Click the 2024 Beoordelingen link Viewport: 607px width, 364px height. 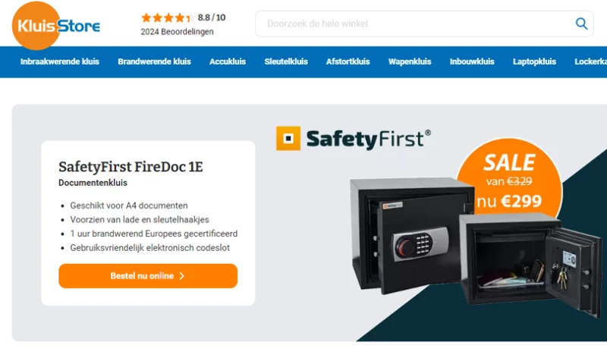tap(177, 32)
